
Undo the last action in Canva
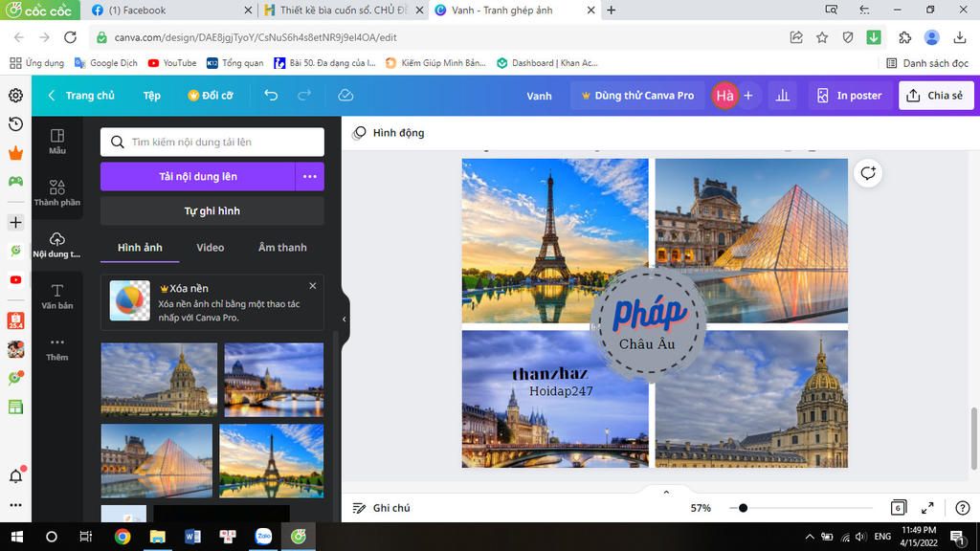tap(271, 95)
